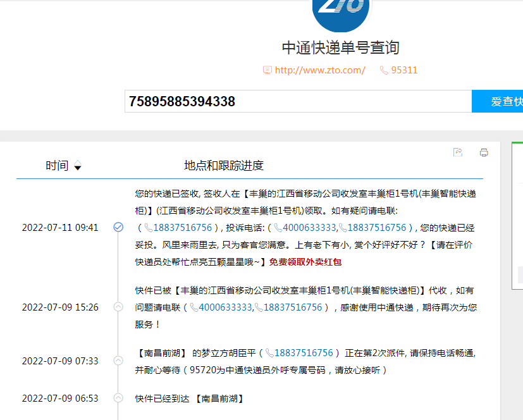Click the share icon above tracking list
This screenshot has width=523, height=420.
point(458,152)
